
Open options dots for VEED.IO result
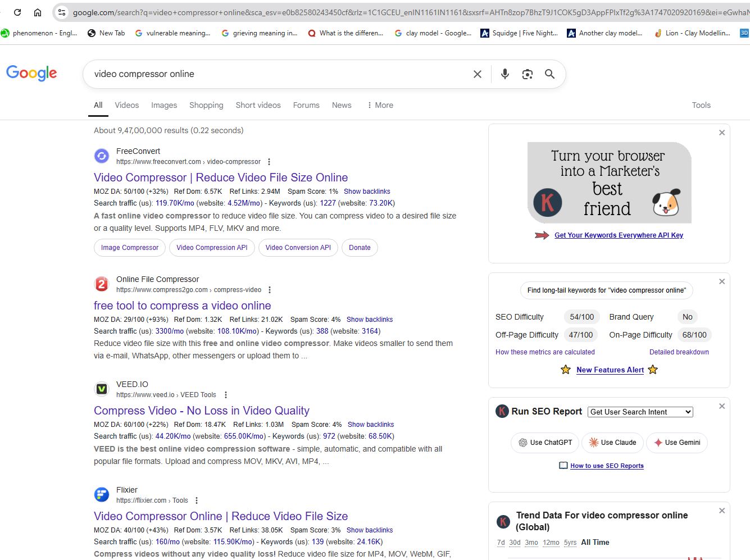pyautogui.click(x=226, y=395)
